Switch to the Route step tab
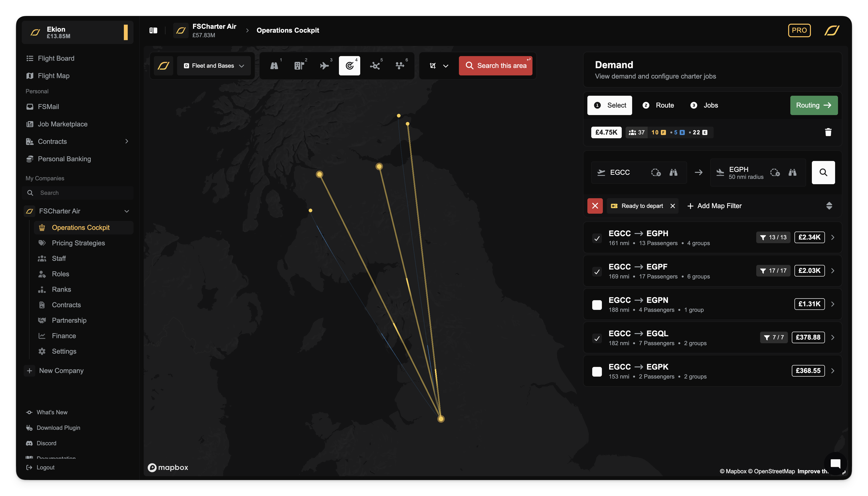The image size is (868, 496). pyautogui.click(x=658, y=105)
